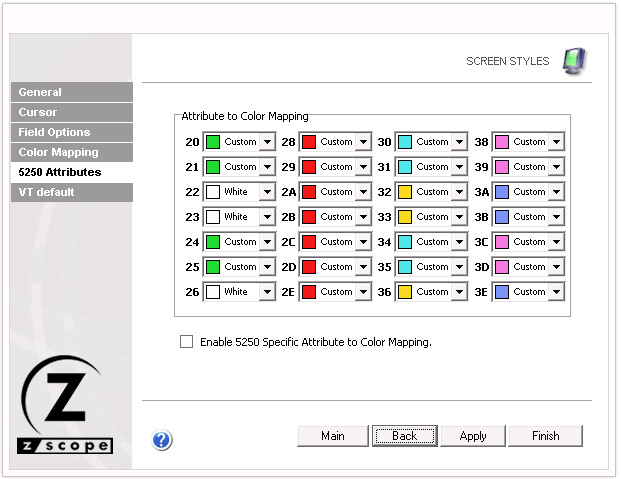The height and width of the screenshot is (479, 621).
Task: Open the attribute 3B color dropdown
Action: tap(556, 217)
